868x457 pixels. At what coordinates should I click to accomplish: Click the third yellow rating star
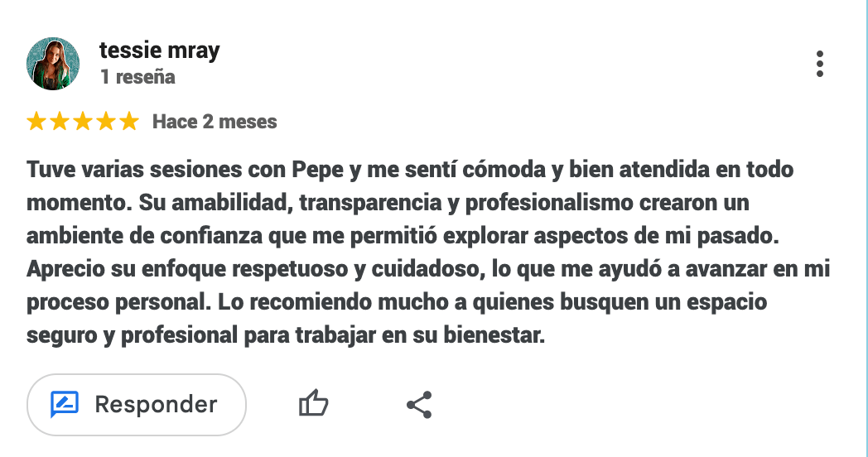tap(83, 123)
